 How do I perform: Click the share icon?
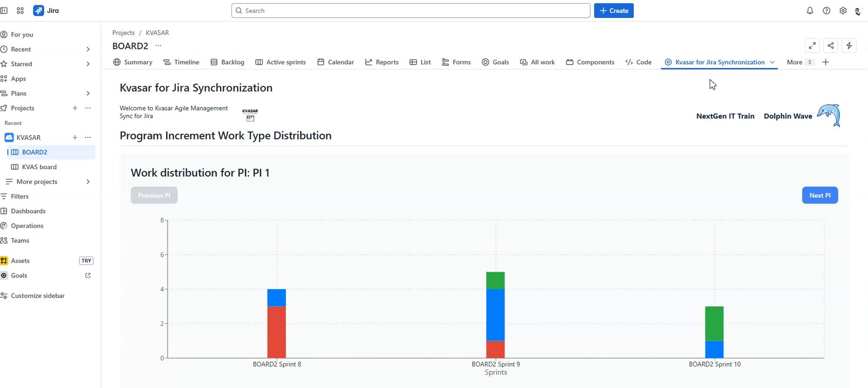(x=831, y=46)
